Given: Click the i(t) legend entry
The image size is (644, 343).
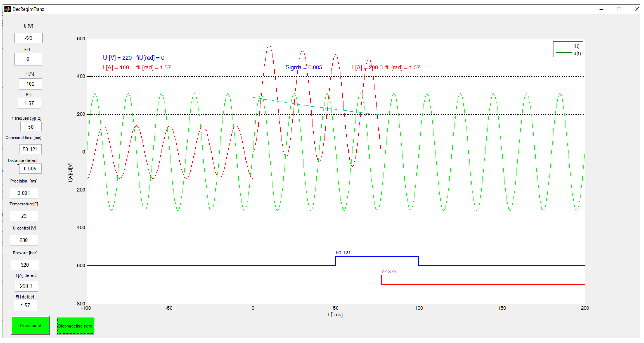Looking at the screenshot, I should [x=576, y=46].
